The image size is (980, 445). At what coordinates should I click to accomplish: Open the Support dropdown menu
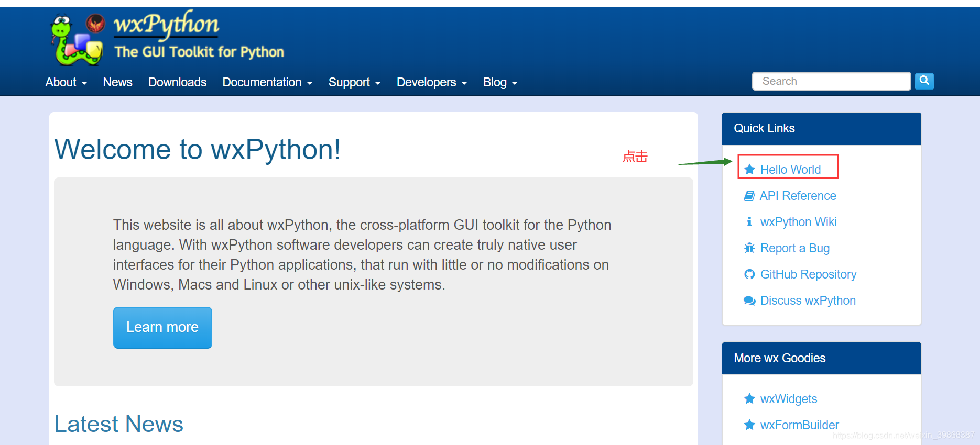click(x=354, y=82)
